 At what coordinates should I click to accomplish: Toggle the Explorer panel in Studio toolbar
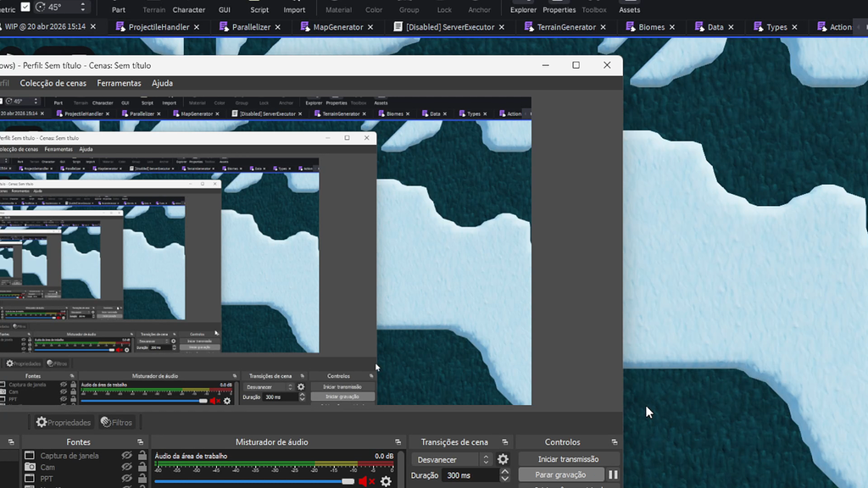tap(523, 7)
